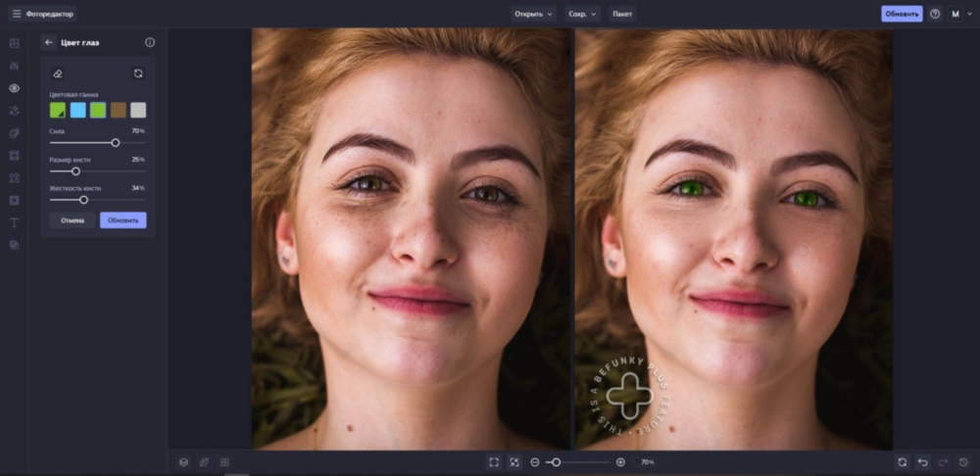Viewport: 980px width, 476px height.
Task: Select the blue eye color swatch
Action: point(78,111)
